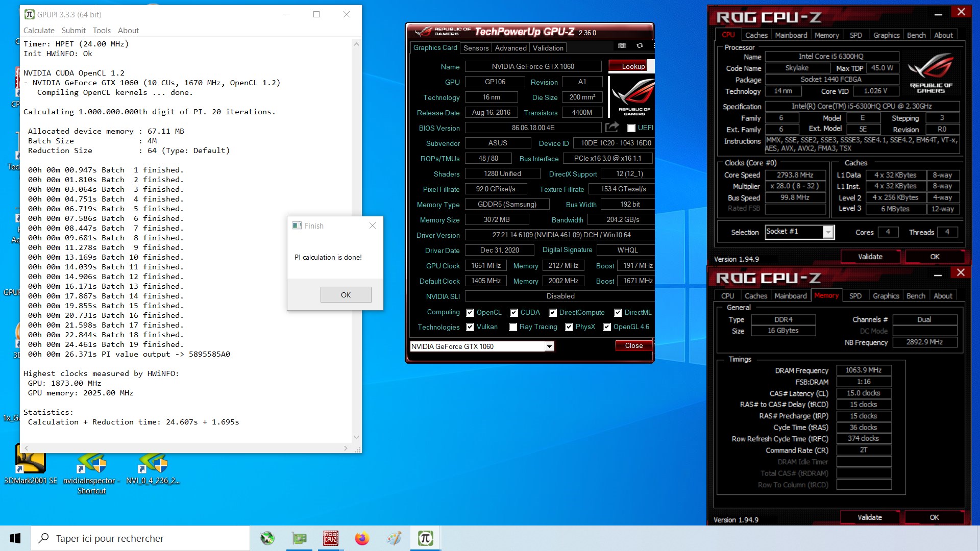Switch to the Sensors tab in GPU-Z

(x=476, y=48)
